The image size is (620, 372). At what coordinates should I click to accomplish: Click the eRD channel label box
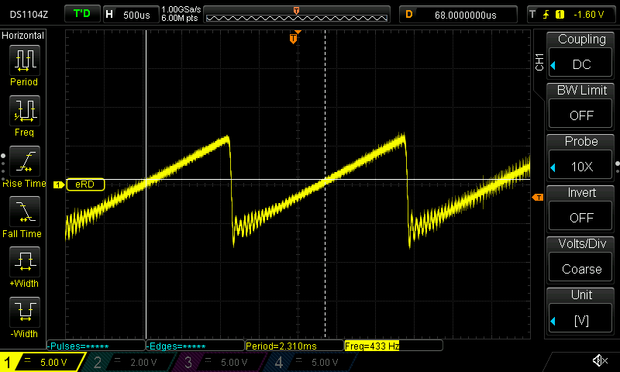point(85,185)
